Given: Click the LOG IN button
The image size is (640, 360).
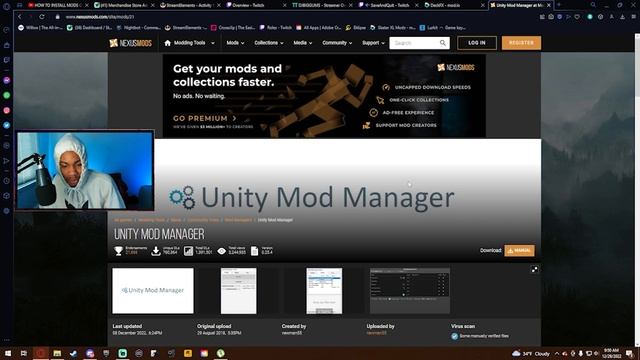Looking at the screenshot, I should (x=477, y=43).
